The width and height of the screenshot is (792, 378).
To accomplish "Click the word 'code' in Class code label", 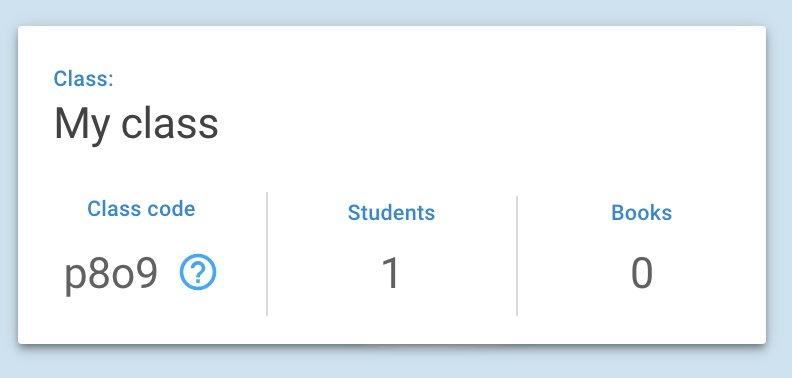I will tap(169, 208).
